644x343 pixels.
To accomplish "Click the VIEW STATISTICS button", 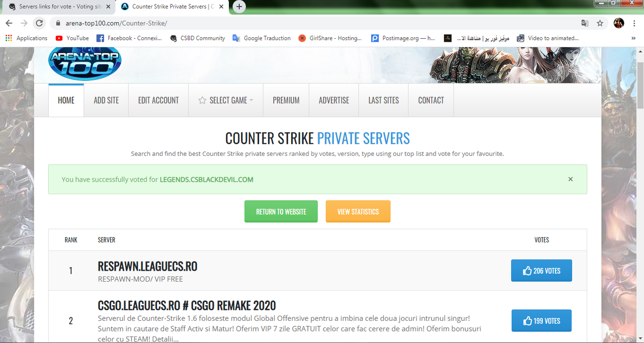I will point(358,211).
